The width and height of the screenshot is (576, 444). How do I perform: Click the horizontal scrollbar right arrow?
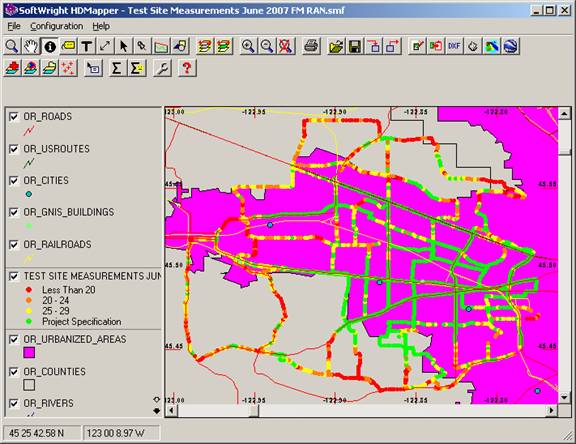(551, 410)
